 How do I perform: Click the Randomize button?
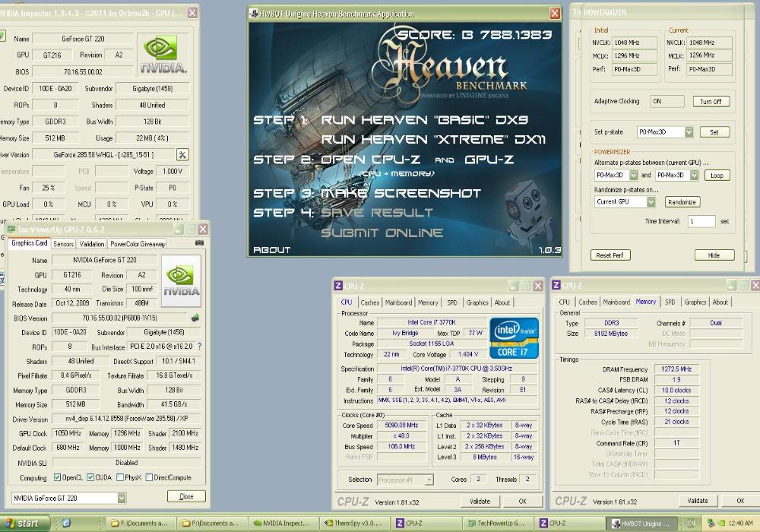(x=682, y=202)
